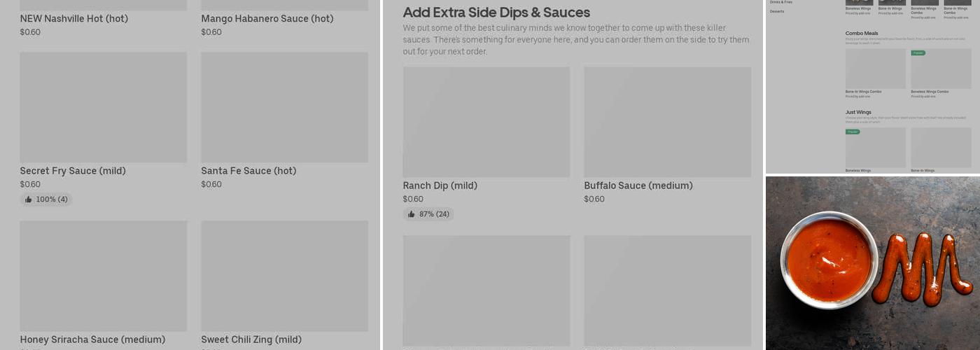Click Add Extra Side Dips & Sauces heading
The height and width of the screenshot is (350, 980).
(x=496, y=13)
